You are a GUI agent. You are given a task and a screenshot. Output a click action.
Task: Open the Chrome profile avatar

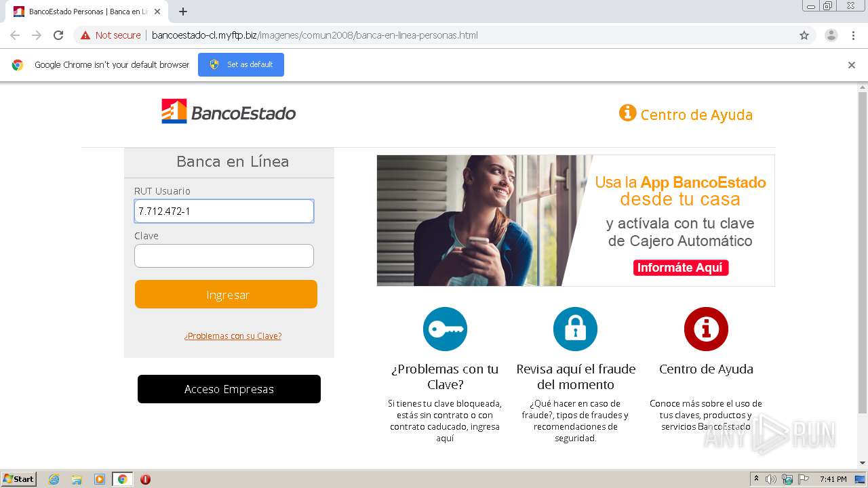[x=831, y=35]
